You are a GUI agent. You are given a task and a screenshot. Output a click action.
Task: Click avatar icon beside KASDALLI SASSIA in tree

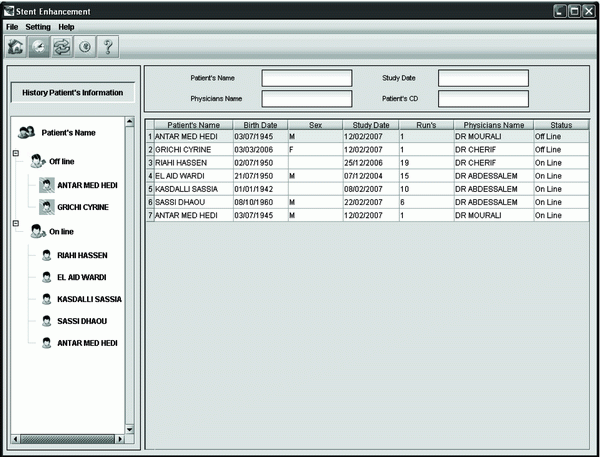47,299
